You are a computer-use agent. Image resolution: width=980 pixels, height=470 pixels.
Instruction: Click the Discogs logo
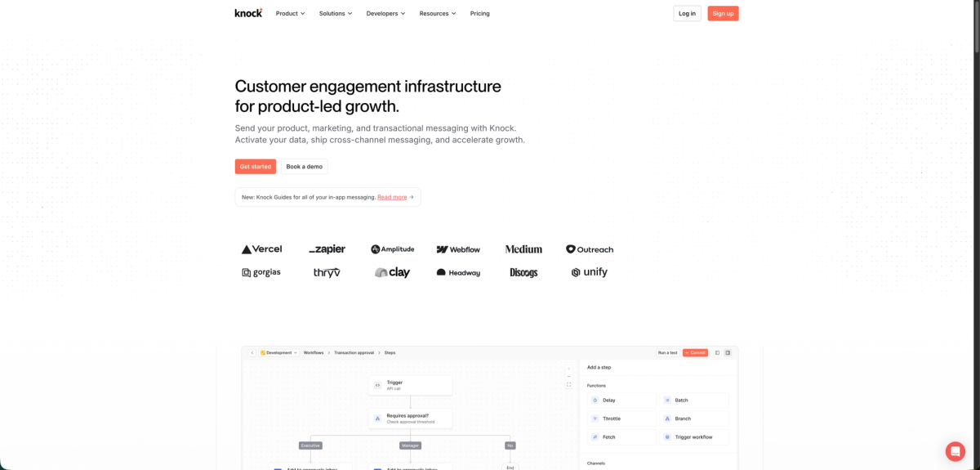click(523, 272)
